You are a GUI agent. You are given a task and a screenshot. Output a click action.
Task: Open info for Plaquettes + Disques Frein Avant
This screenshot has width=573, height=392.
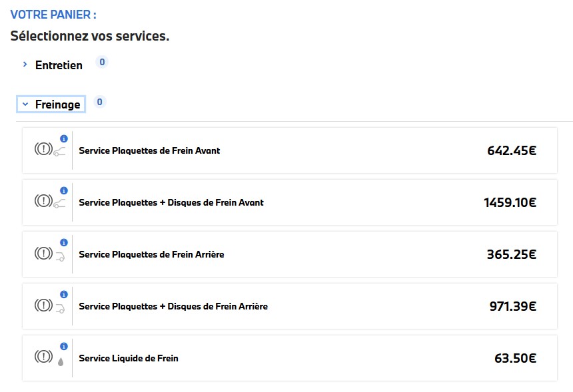64,190
